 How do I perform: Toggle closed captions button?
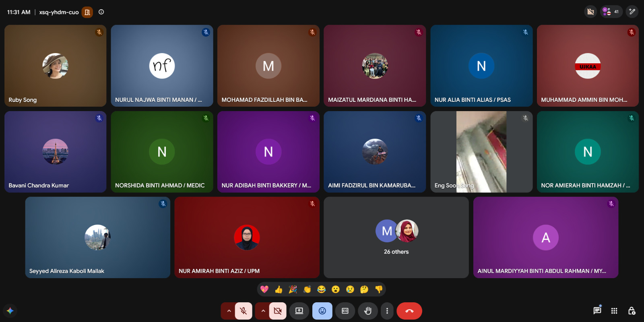click(345, 311)
